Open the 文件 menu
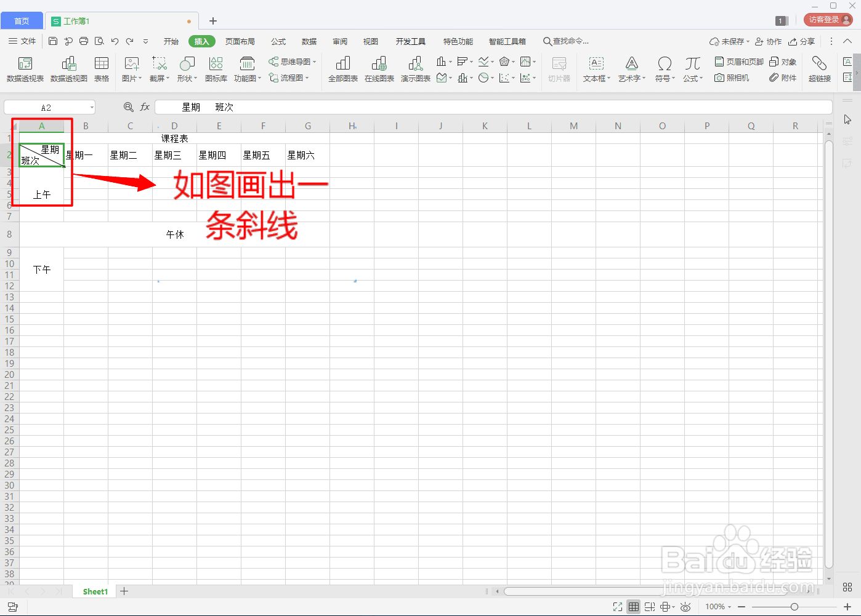The height and width of the screenshot is (616, 861). 22,41
